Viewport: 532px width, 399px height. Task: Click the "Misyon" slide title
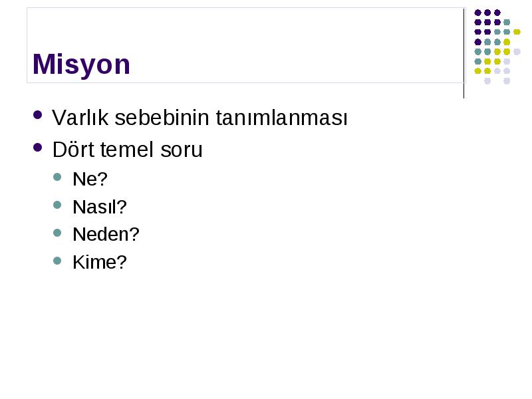tap(81, 65)
